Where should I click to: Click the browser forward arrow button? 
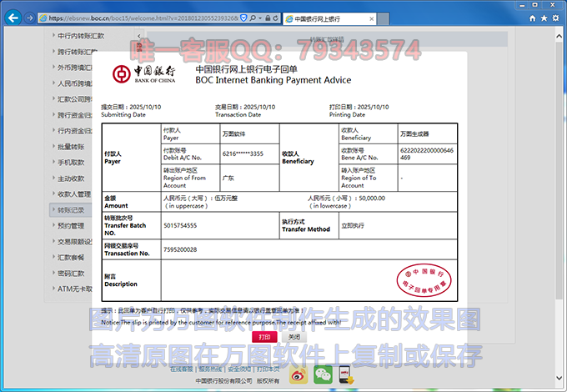pyautogui.click(x=28, y=17)
